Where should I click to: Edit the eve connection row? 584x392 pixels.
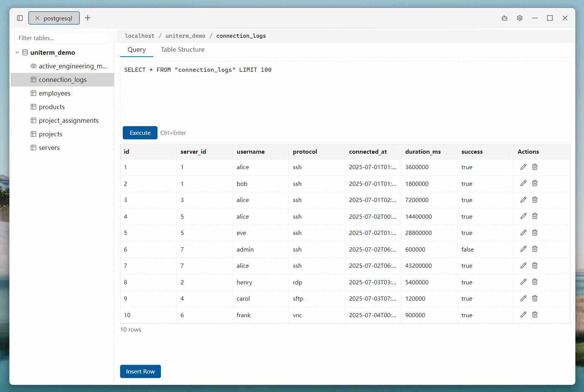(x=523, y=233)
